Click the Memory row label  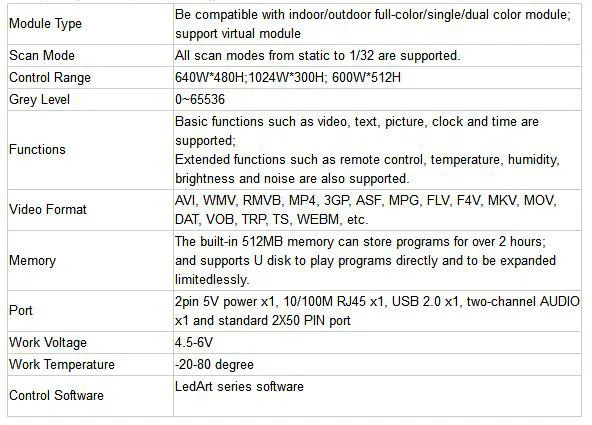point(32,260)
